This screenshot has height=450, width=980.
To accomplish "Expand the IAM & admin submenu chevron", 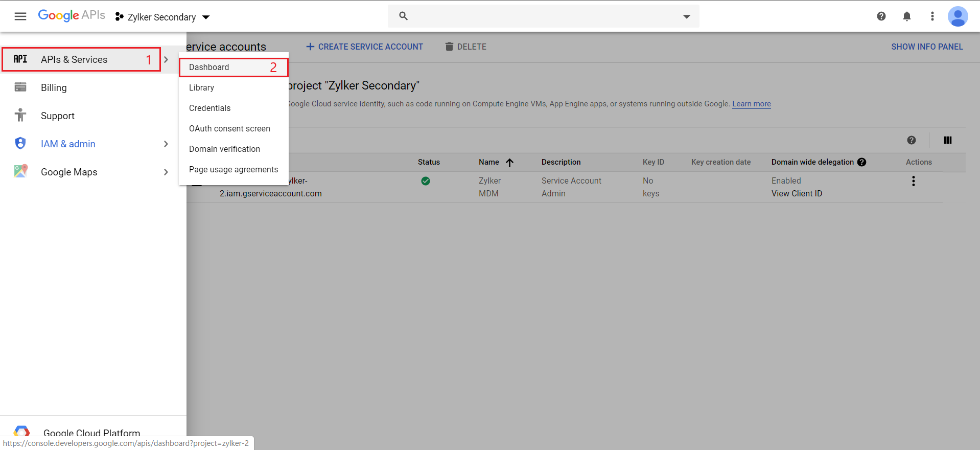I will (166, 144).
